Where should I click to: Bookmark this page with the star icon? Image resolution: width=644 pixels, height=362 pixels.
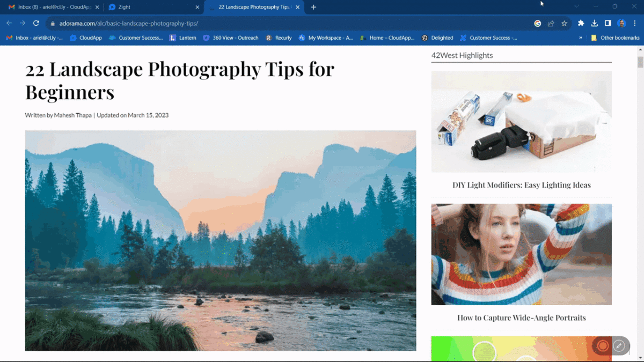(x=564, y=24)
